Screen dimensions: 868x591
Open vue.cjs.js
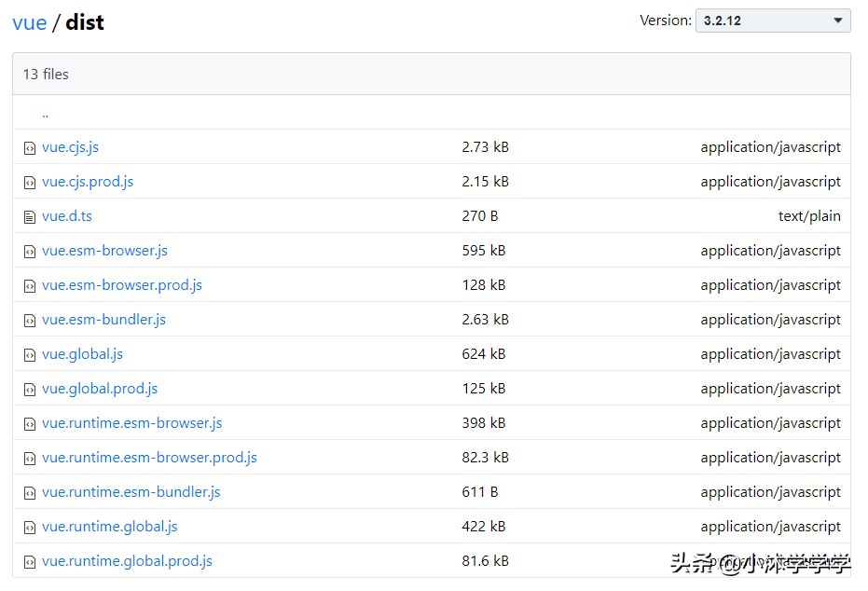[x=70, y=146]
